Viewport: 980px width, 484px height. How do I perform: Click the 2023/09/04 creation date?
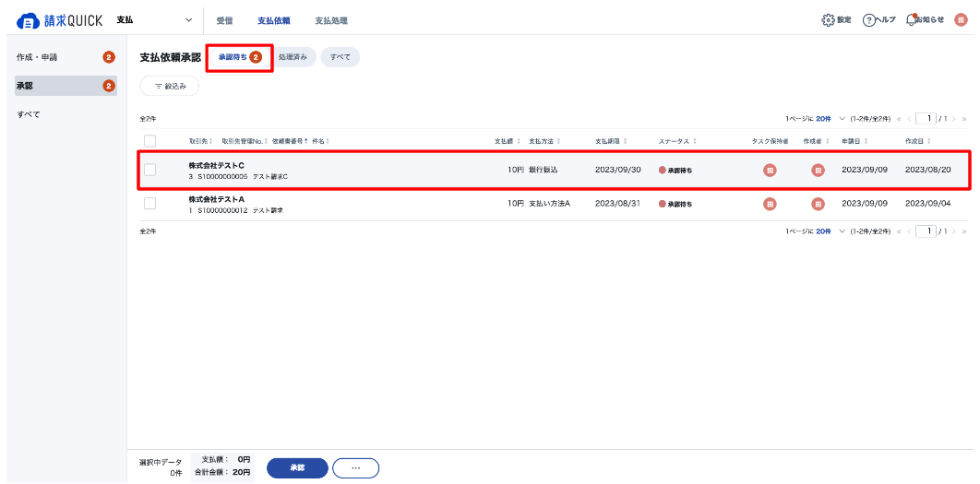[x=928, y=204]
